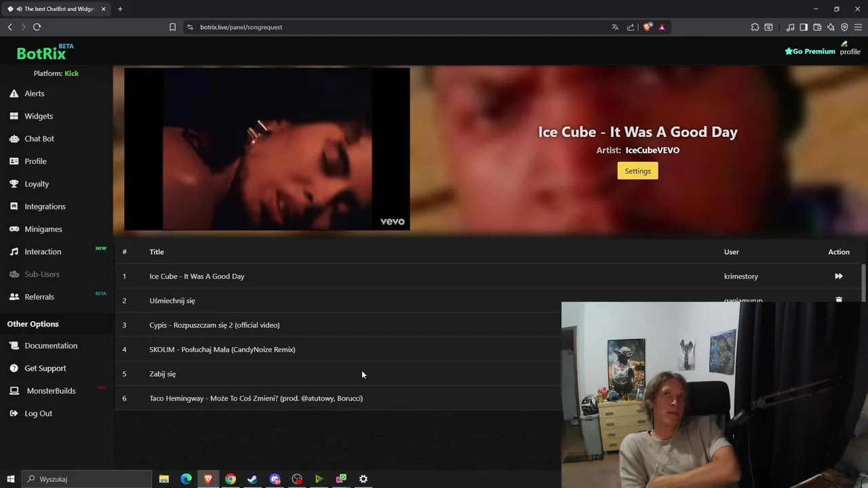Skip the current song with fast-forward icon

(839, 276)
